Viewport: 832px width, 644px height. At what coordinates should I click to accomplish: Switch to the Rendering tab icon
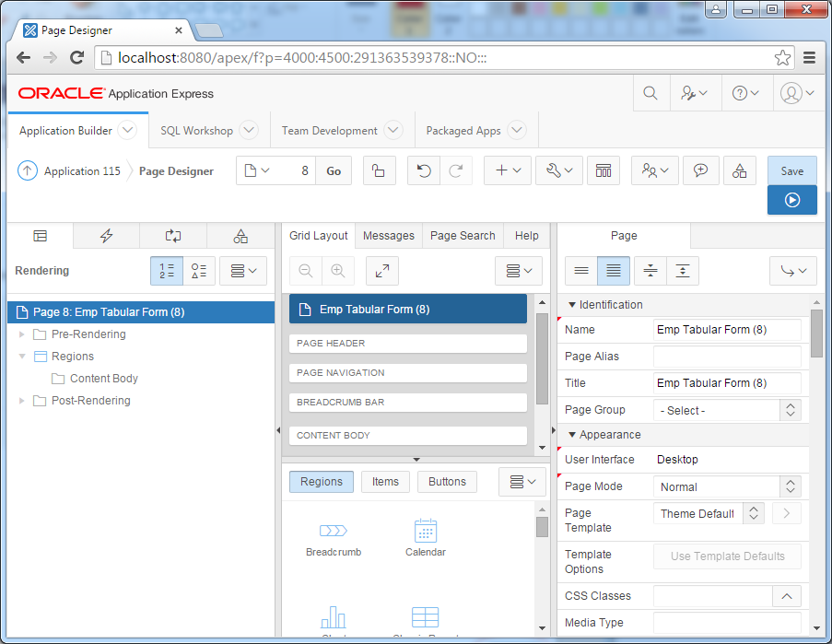click(x=41, y=236)
